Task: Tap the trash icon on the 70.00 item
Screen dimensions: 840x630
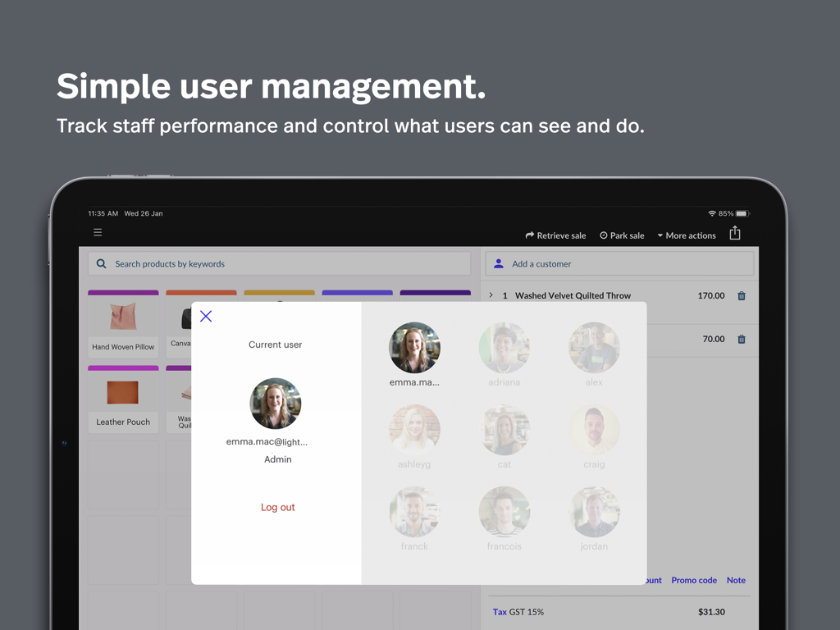Action: (741, 339)
